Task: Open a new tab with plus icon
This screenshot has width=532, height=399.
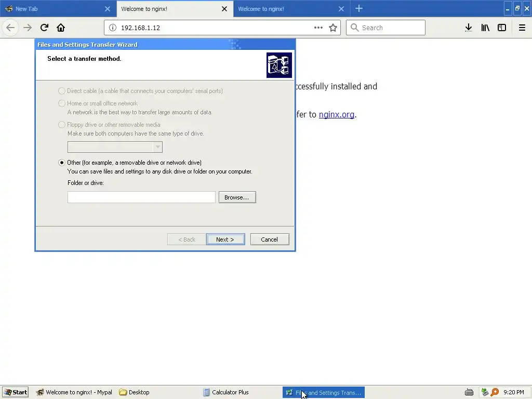Action: [359, 8]
